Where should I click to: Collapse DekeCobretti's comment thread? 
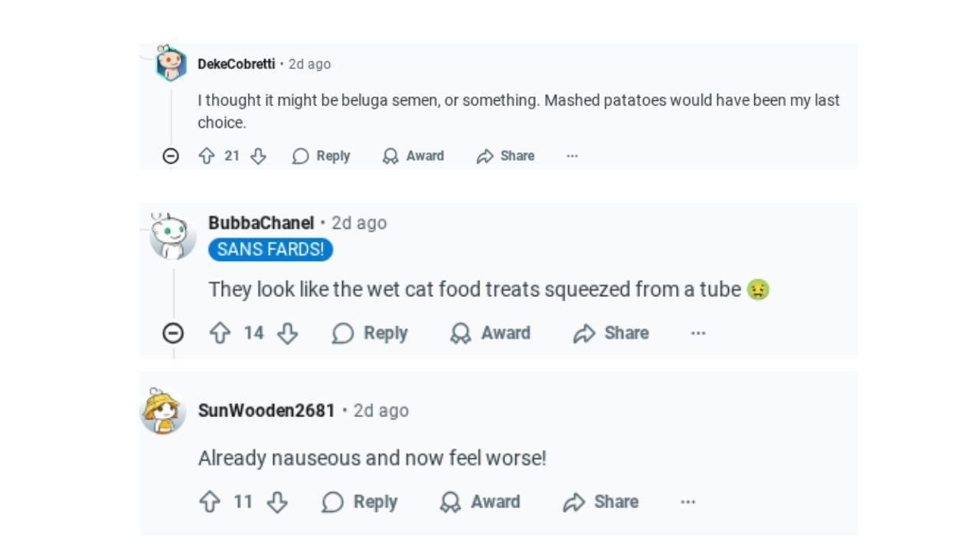[x=171, y=156]
